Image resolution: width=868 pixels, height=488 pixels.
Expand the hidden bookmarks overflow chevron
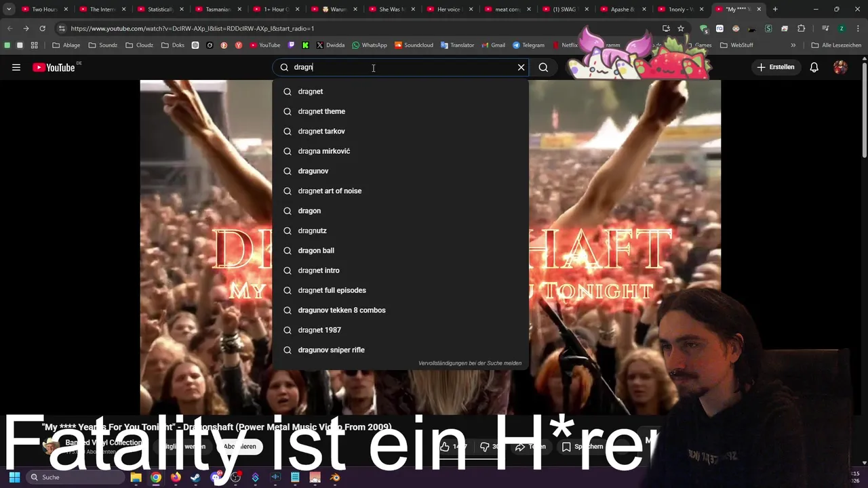point(793,45)
